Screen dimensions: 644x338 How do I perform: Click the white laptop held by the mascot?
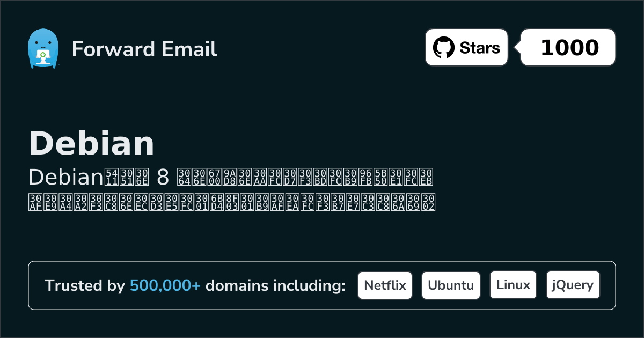pos(42,54)
